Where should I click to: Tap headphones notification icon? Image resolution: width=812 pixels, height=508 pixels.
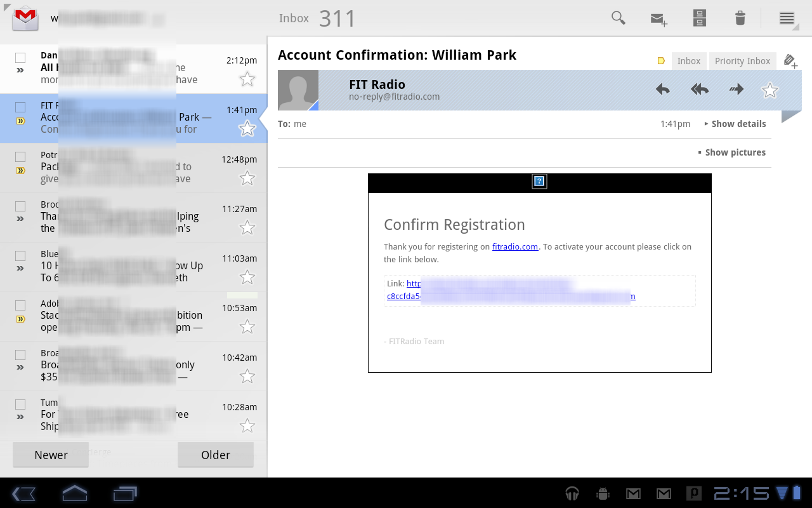[572, 493]
